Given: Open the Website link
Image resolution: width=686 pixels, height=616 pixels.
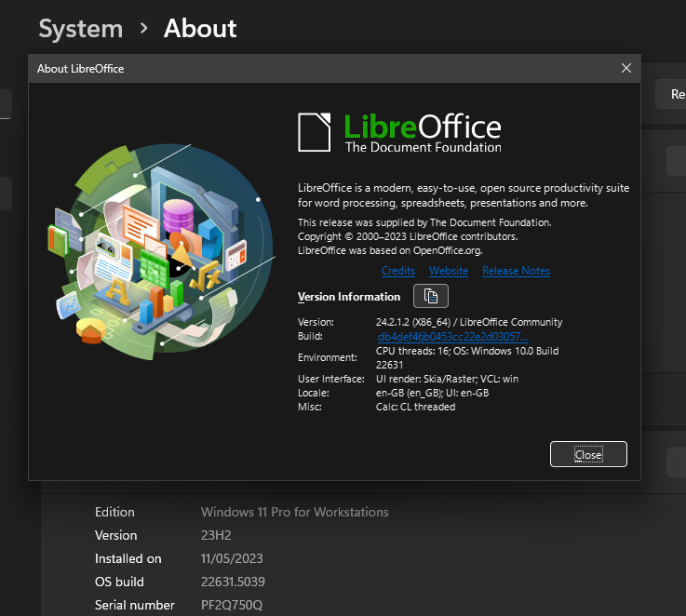Looking at the screenshot, I should point(449,271).
